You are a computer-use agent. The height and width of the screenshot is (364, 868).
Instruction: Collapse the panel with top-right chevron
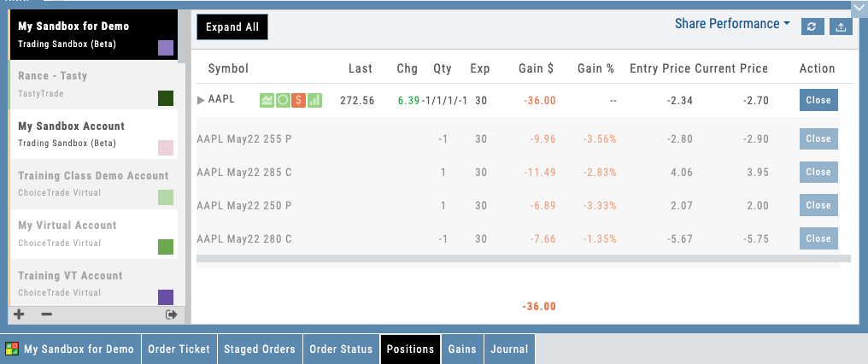[858, 7]
